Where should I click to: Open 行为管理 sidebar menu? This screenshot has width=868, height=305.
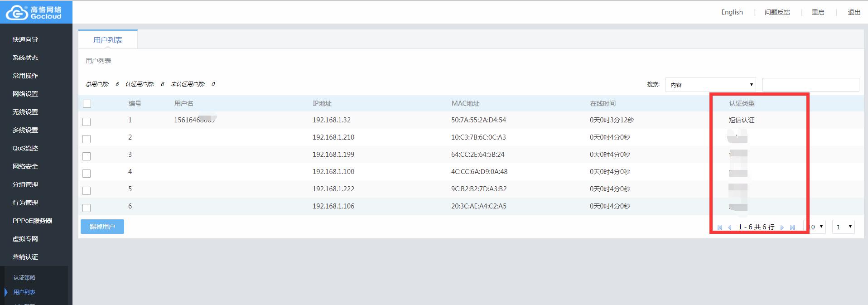(25, 203)
